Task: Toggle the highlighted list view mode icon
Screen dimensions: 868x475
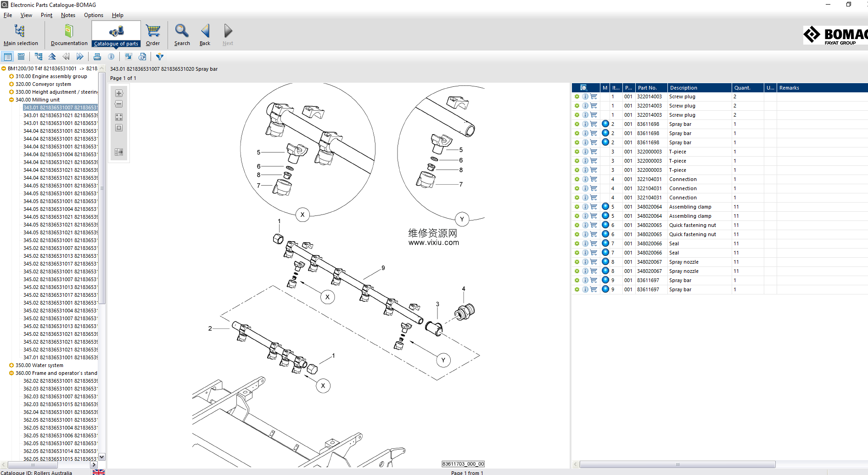Action: [x=8, y=57]
